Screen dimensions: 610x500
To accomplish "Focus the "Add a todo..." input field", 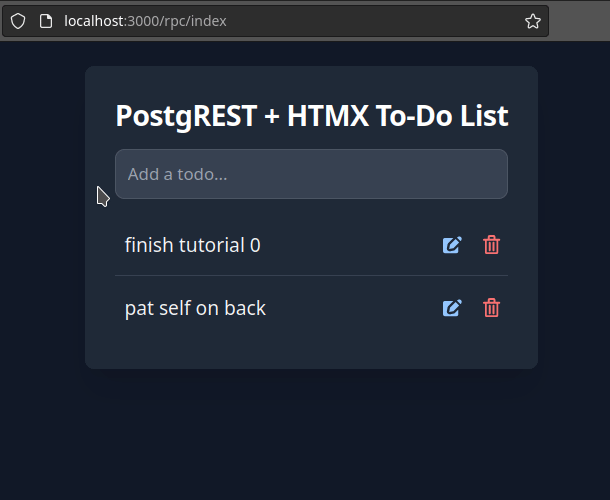I will [311, 174].
